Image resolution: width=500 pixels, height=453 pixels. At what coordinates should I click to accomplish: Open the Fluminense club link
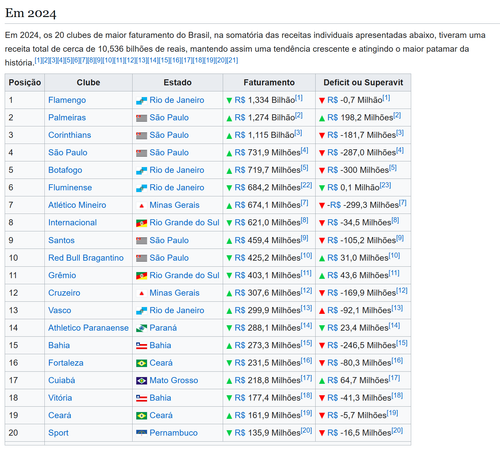coord(70,187)
